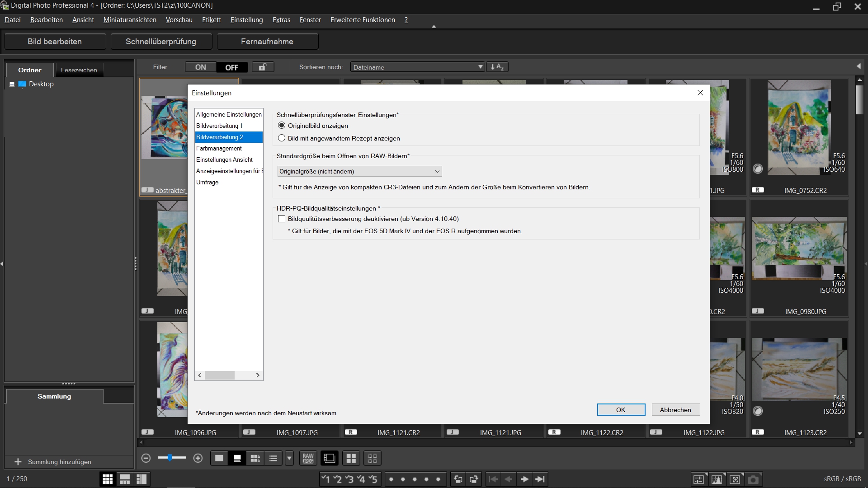Select vertical thumbnail layout icon

pyautogui.click(x=142, y=479)
